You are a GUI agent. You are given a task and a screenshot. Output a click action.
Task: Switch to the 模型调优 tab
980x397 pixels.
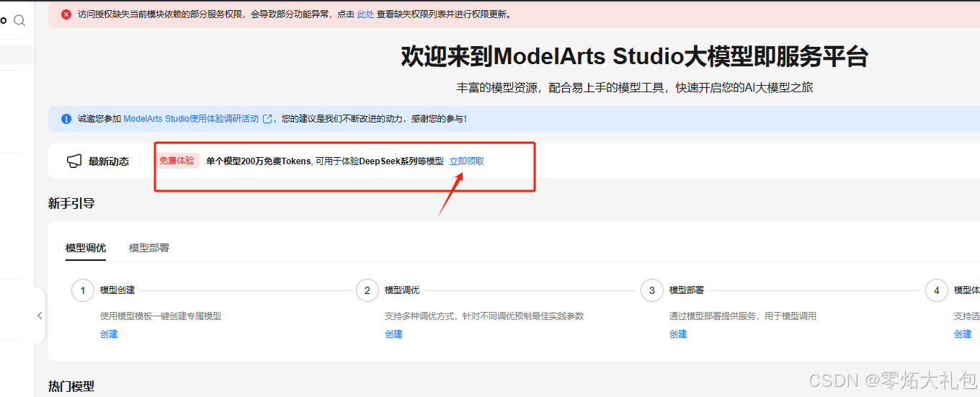(x=86, y=248)
